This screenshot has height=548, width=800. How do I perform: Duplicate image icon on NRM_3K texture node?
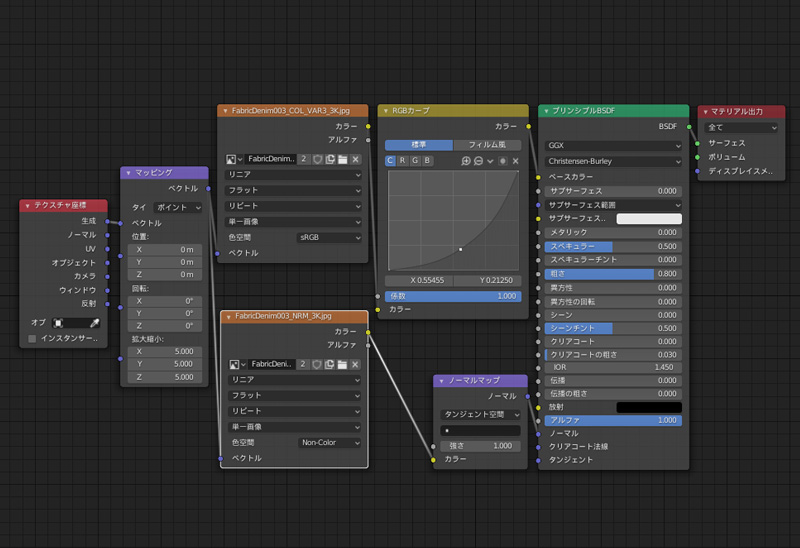(331, 365)
